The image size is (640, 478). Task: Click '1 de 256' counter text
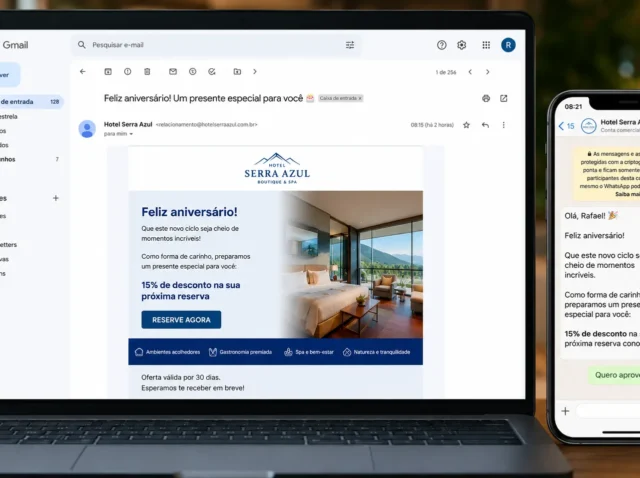(x=446, y=72)
